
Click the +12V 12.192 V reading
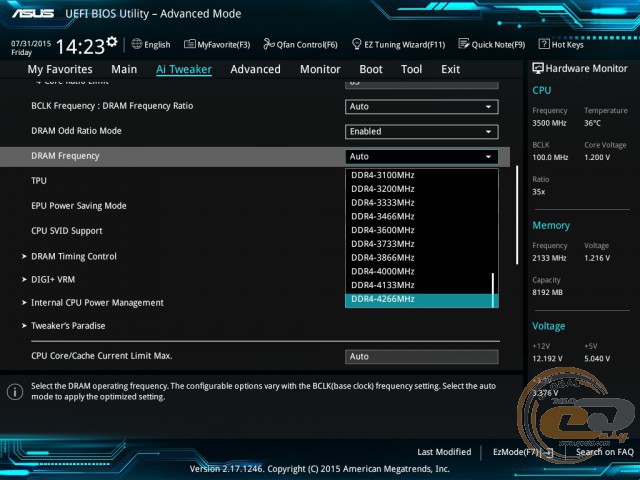click(547, 359)
